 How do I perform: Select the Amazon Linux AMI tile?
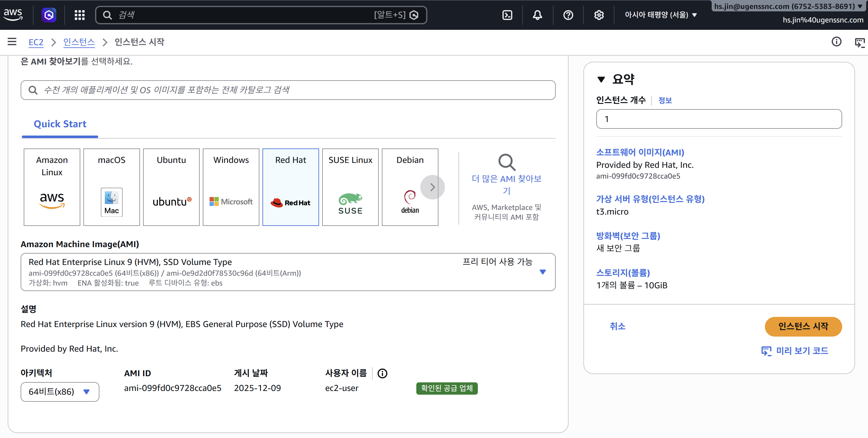tap(52, 187)
